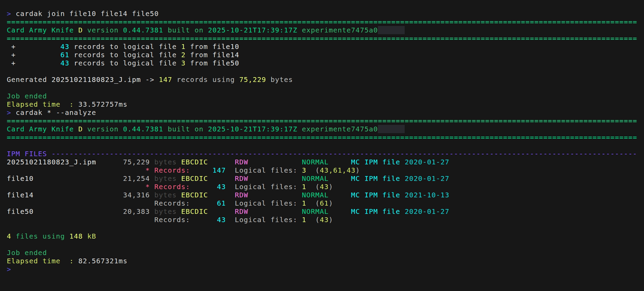This screenshot has width=644, height=291.
Task: Click the empty prompt on the last line
Action: pos(9,269)
